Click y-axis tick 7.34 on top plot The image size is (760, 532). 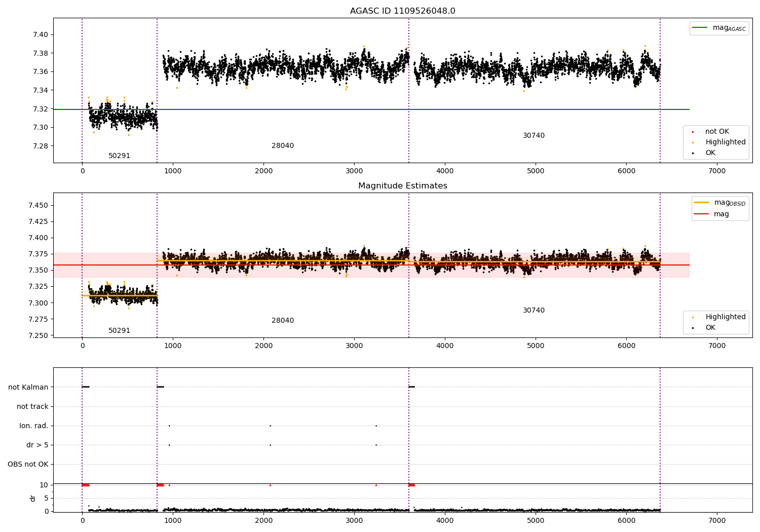click(x=41, y=90)
